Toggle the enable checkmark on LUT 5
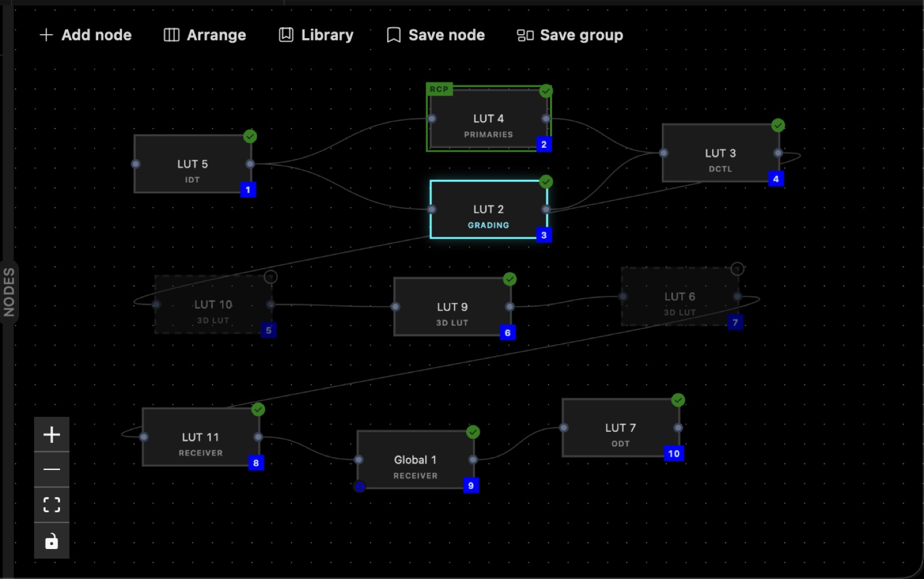The image size is (924, 579). (250, 136)
